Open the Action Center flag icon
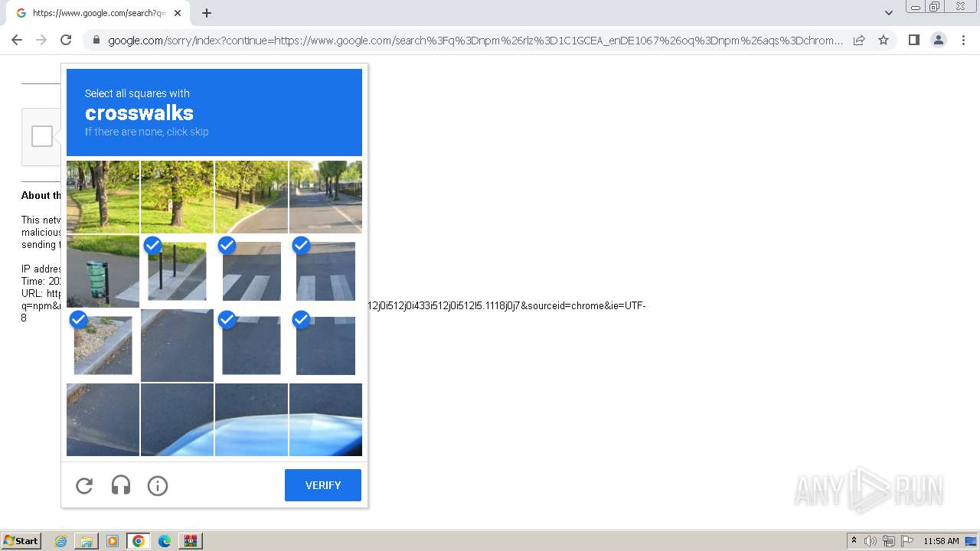This screenshot has height=551, width=980. (x=907, y=541)
